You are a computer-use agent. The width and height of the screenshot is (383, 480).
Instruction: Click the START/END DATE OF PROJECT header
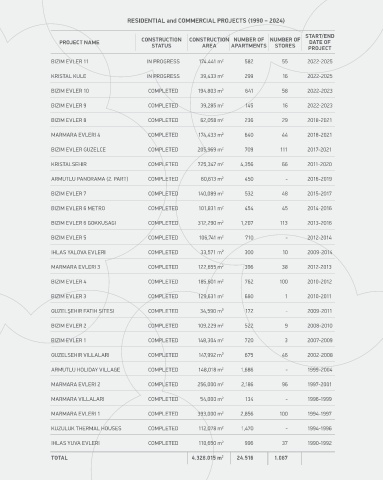click(320, 42)
